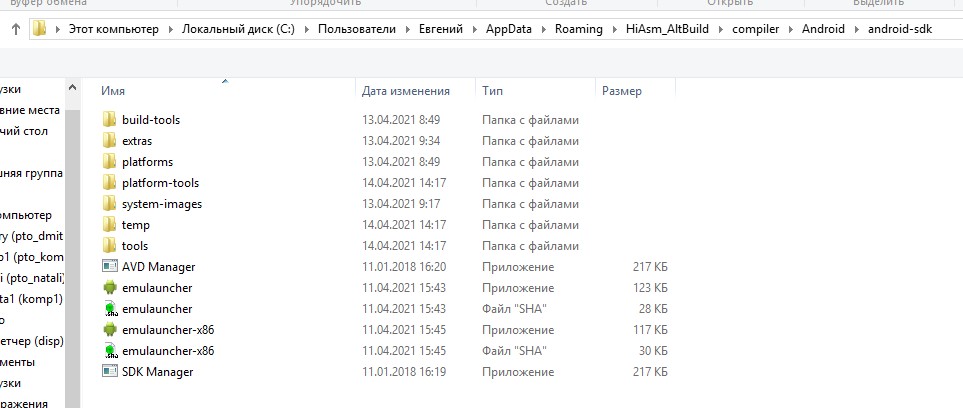This screenshot has width=963, height=408.
Task: Click the emulauncher-x86 application Android icon
Action: pos(109,329)
